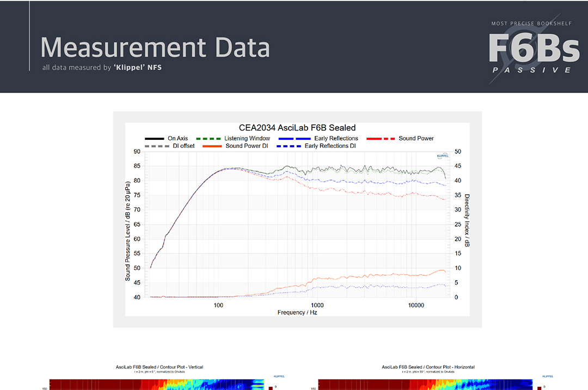Click the 'Contour Plot - Horizontal' title
Screen dimensions: 588x390
[428, 367]
